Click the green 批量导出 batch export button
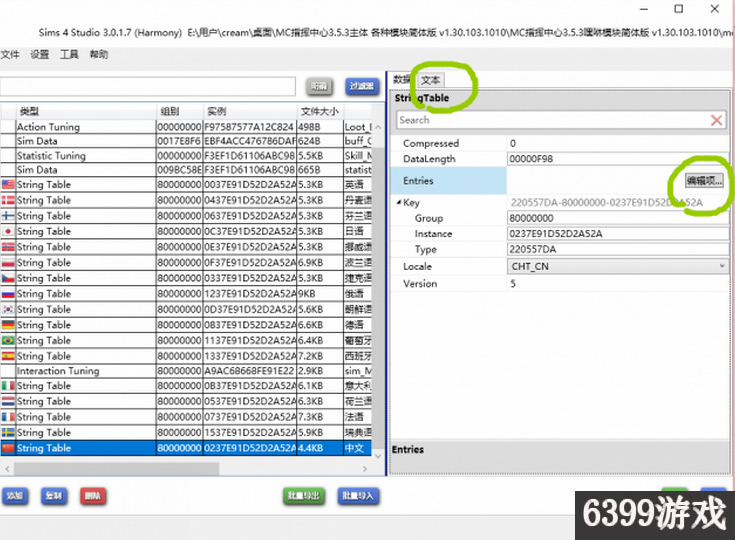This screenshot has width=735, height=540. point(304,496)
